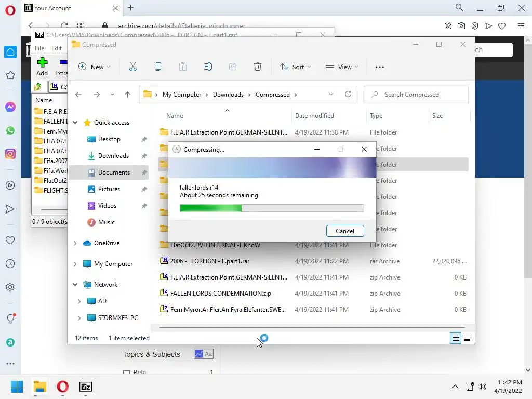Switch to large thumbnails view icon

[467, 338]
